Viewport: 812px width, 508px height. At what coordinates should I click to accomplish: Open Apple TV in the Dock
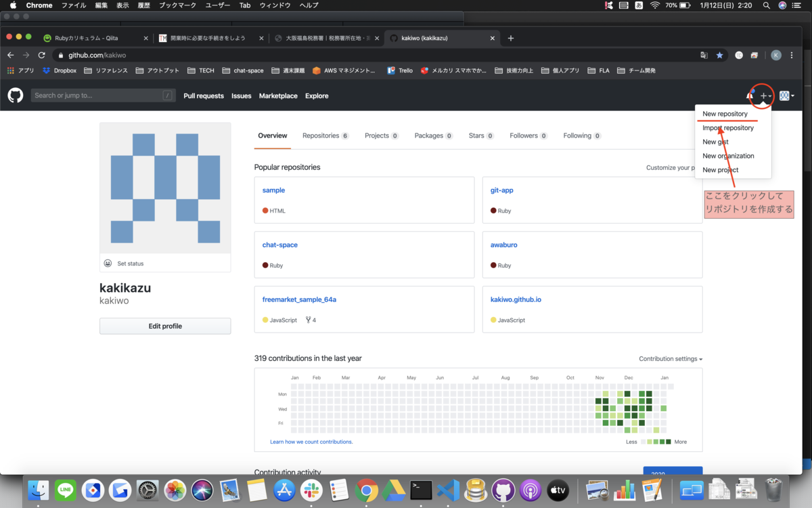[x=558, y=490]
